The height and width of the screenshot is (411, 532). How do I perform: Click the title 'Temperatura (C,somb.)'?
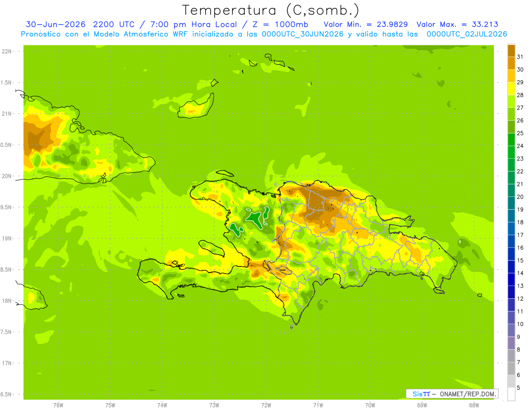(270, 10)
